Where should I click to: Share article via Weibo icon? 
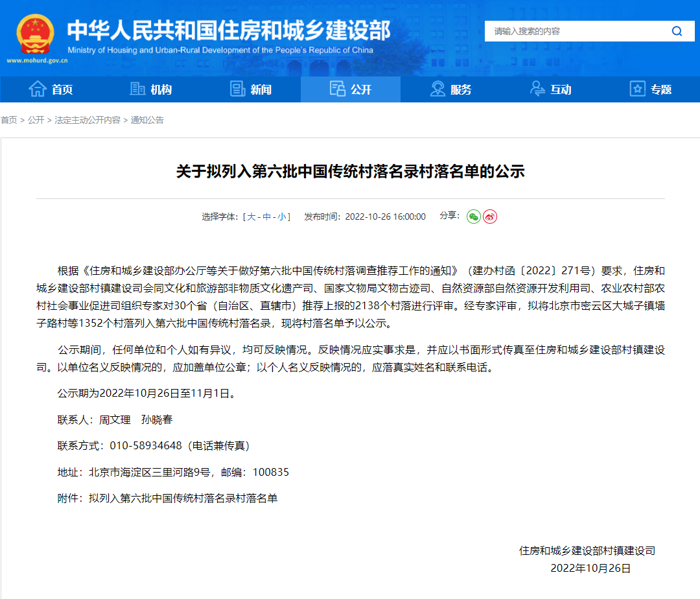pos(490,217)
